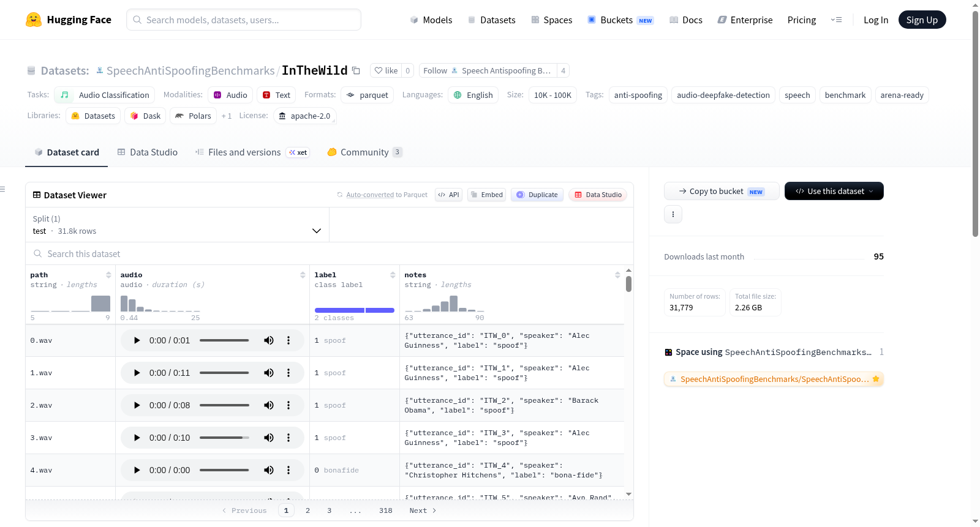Click the Duplicate button
The width and height of the screenshot is (980, 527).
point(537,195)
